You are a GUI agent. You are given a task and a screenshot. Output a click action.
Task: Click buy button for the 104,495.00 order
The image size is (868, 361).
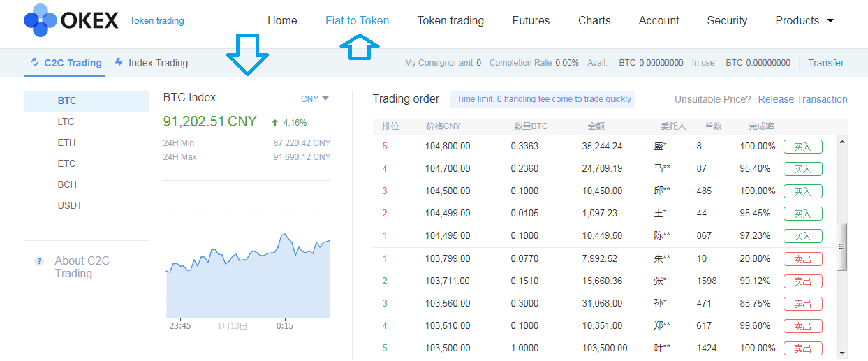coord(802,236)
